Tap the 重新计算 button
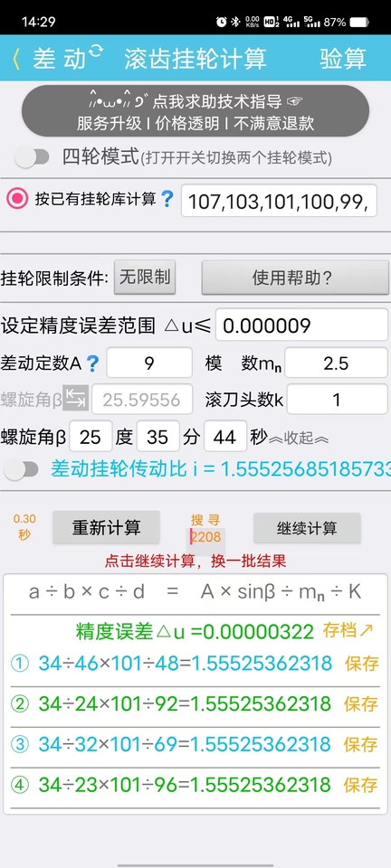The height and width of the screenshot is (868, 391). click(x=106, y=527)
